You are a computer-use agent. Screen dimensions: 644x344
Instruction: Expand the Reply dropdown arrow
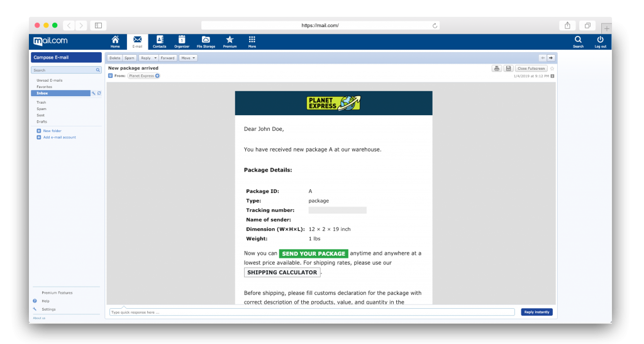coord(155,58)
